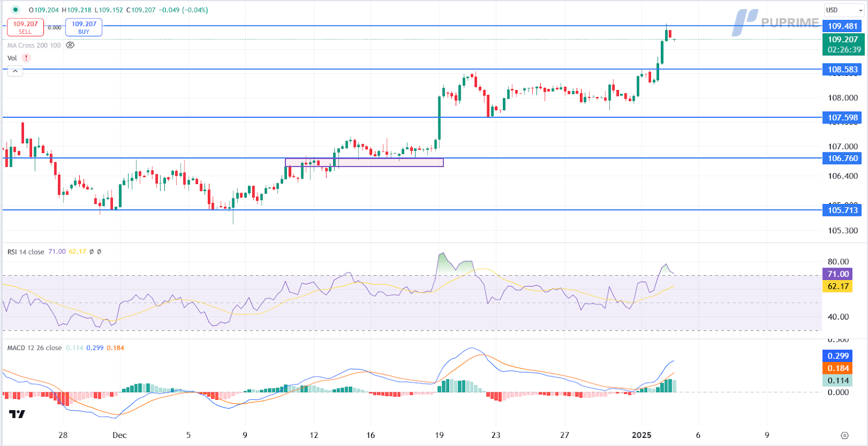
Task: Open the USD currency dropdown
Action: pos(844,10)
